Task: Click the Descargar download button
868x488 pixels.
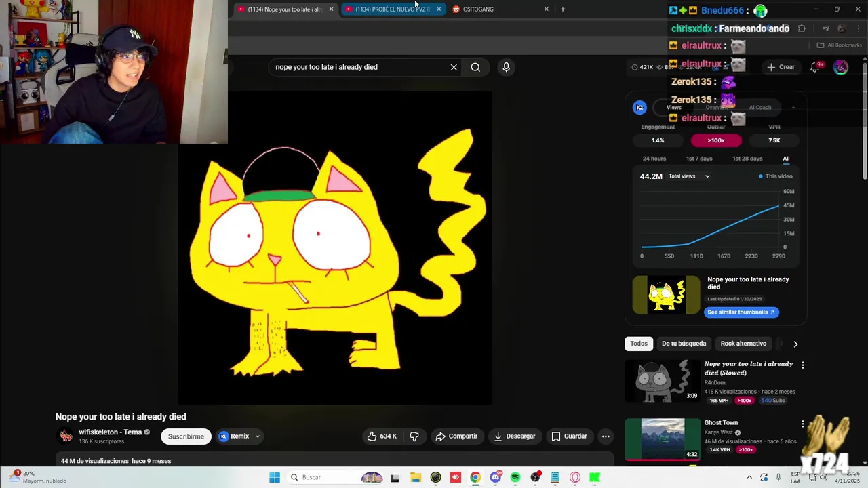Action: (515, 436)
